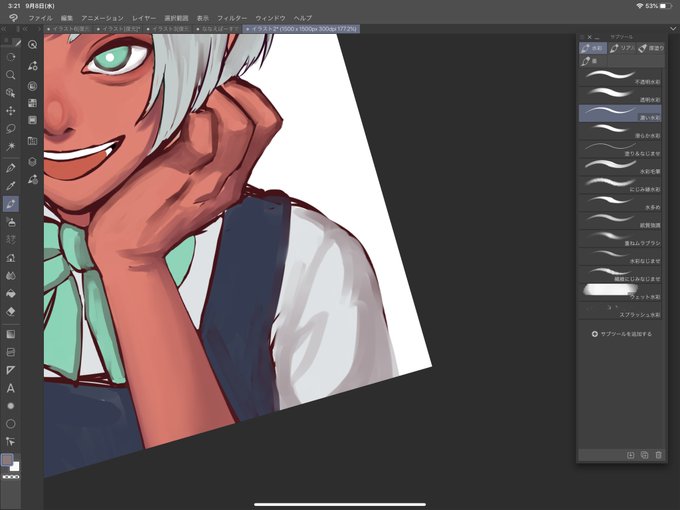Select the Text tool

pyautogui.click(x=11, y=388)
